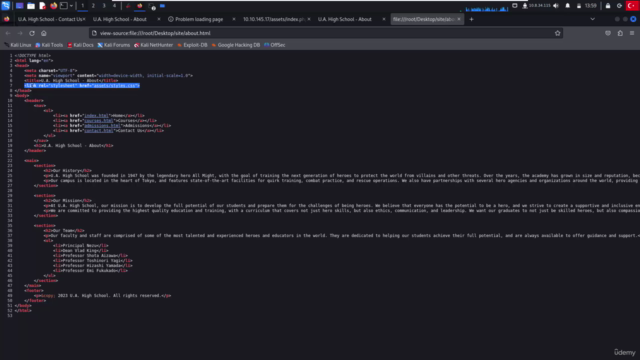Switch to the U.A. High School - Contact Us tab
Image resolution: width=640 pixels, height=360 pixels.
pos(50,19)
